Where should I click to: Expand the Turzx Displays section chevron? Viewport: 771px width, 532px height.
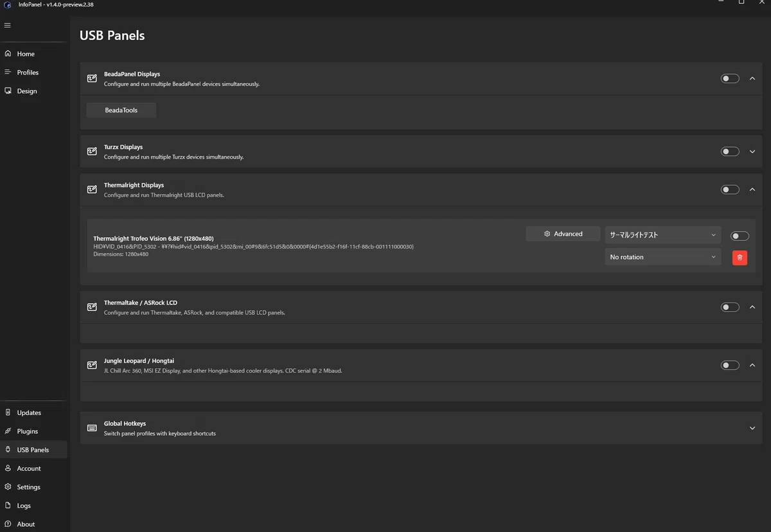[752, 152]
